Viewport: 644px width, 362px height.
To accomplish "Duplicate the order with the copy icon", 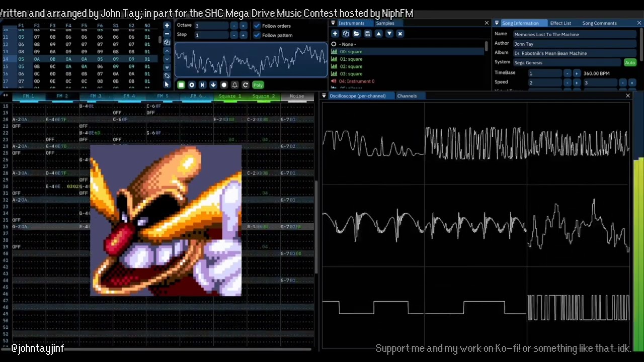I will pos(167,42).
